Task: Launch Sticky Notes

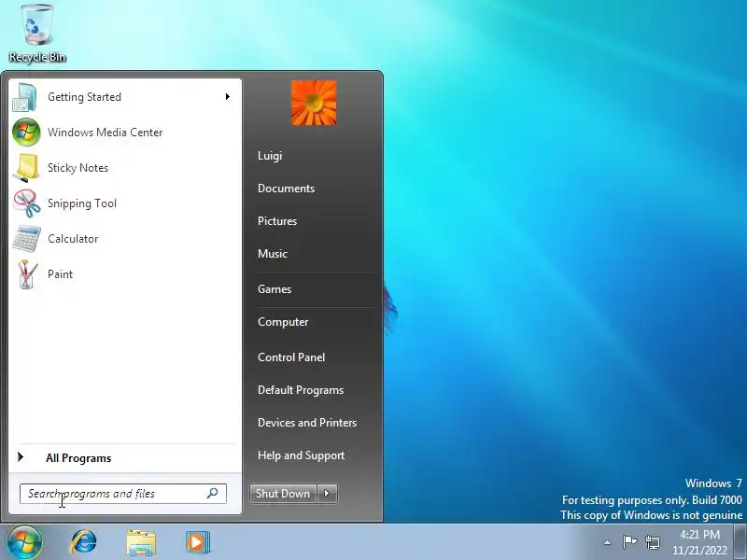Action: click(125, 168)
